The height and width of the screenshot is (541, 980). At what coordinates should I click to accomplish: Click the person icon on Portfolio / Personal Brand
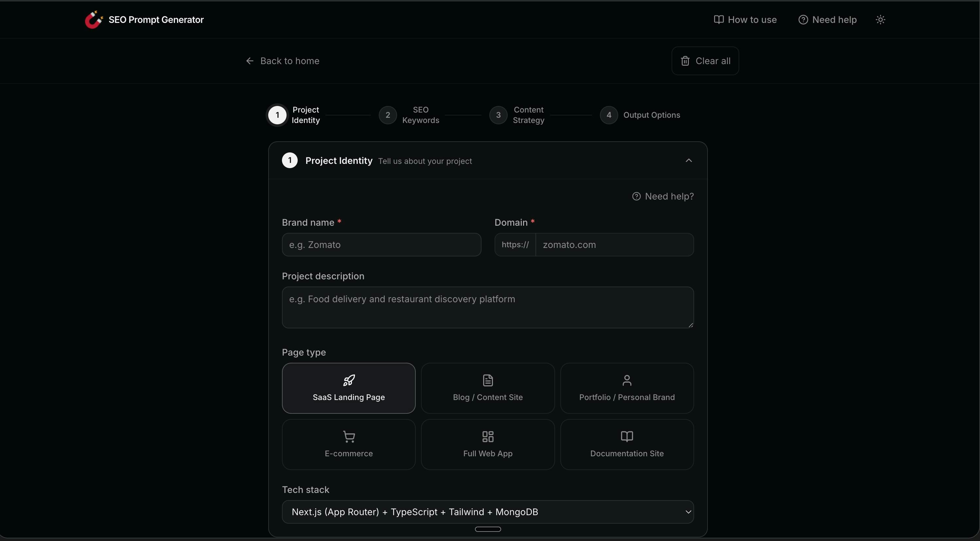pos(627,380)
